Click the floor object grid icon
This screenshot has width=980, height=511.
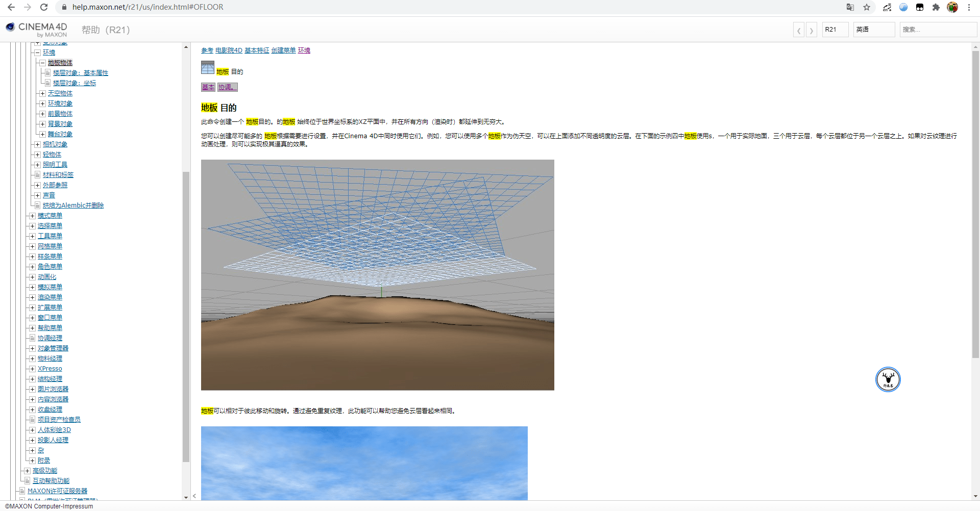(208, 67)
